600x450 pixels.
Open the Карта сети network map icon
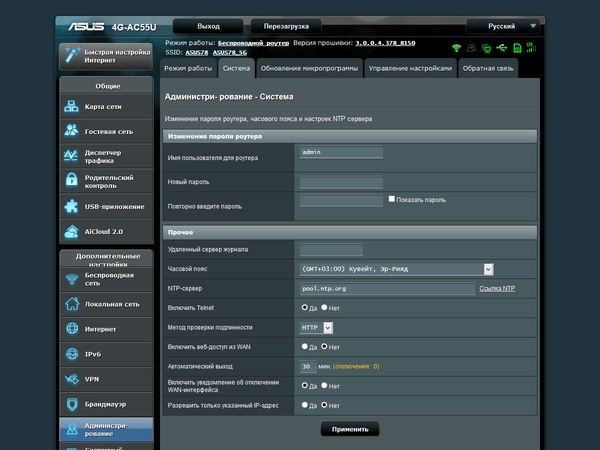72,107
